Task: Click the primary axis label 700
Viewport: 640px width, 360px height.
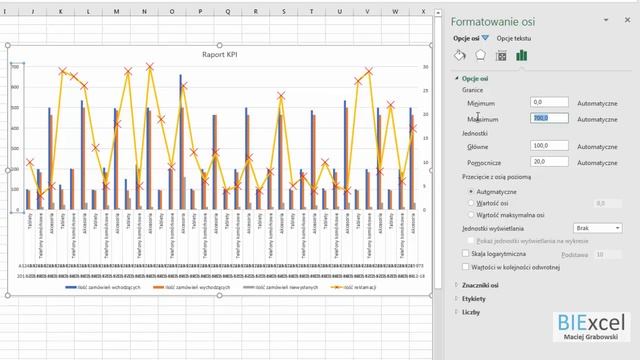Action: tap(15, 67)
